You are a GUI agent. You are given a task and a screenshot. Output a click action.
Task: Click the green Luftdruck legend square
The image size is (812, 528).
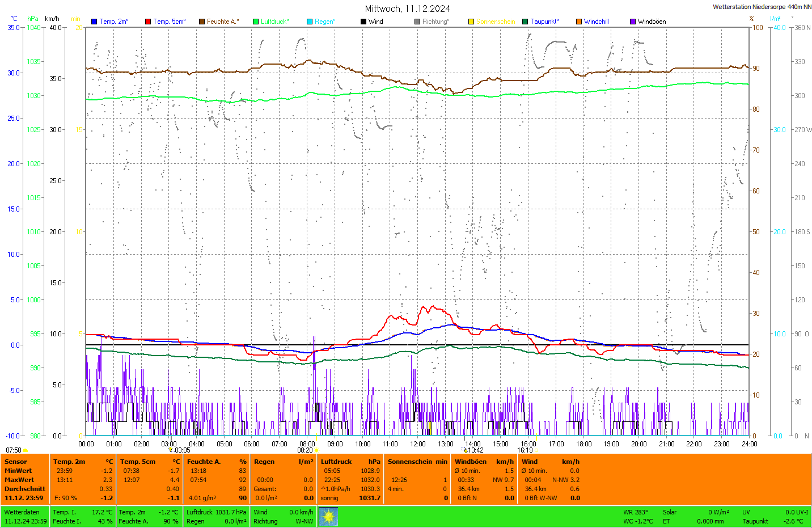pos(256,22)
